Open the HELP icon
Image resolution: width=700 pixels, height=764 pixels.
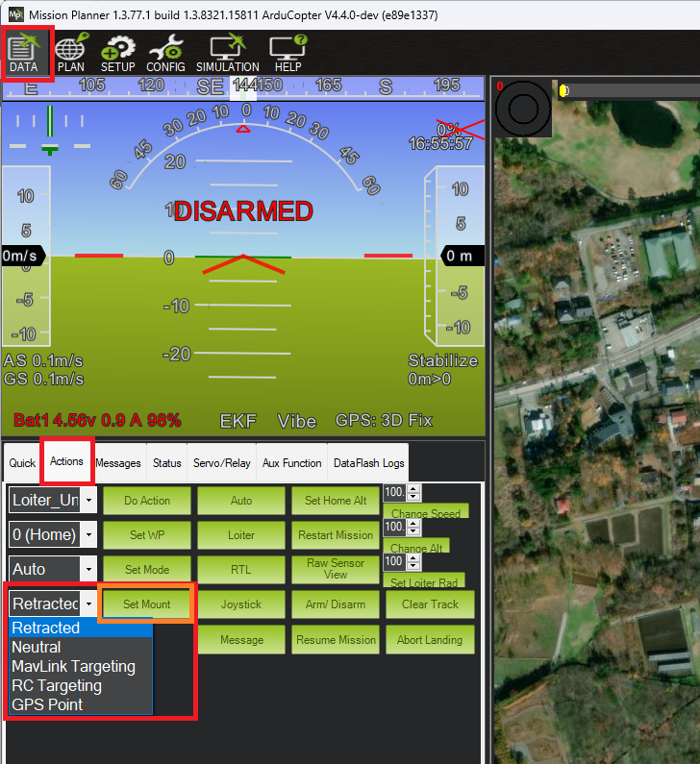coord(287,52)
